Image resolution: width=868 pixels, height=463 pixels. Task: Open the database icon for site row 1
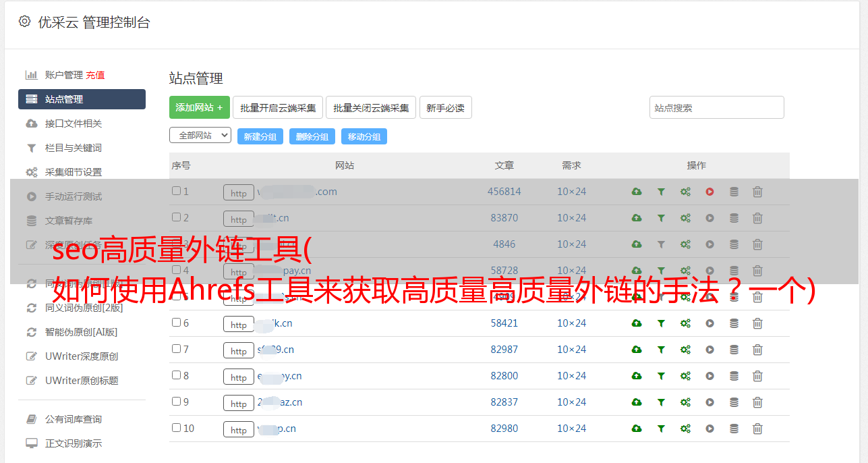(734, 192)
